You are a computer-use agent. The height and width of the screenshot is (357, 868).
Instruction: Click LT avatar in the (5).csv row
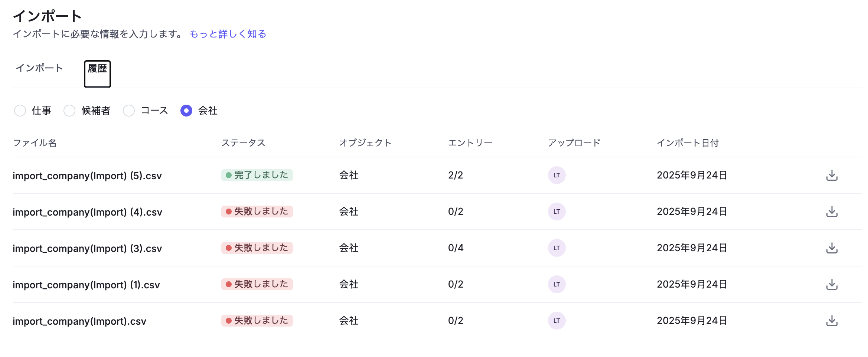pyautogui.click(x=557, y=175)
